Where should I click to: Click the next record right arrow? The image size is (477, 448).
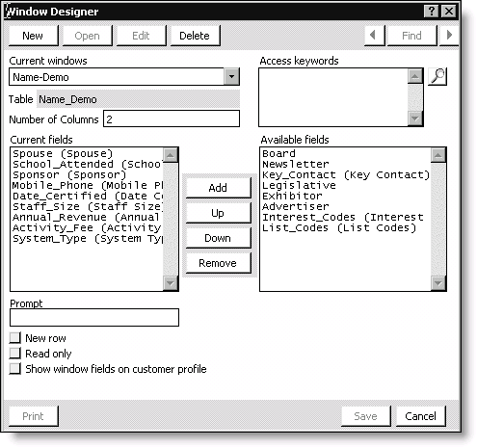tap(449, 36)
